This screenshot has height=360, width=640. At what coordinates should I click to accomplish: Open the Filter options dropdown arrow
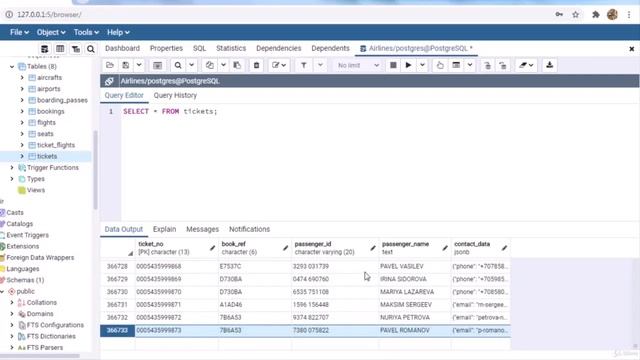[x=320, y=65]
